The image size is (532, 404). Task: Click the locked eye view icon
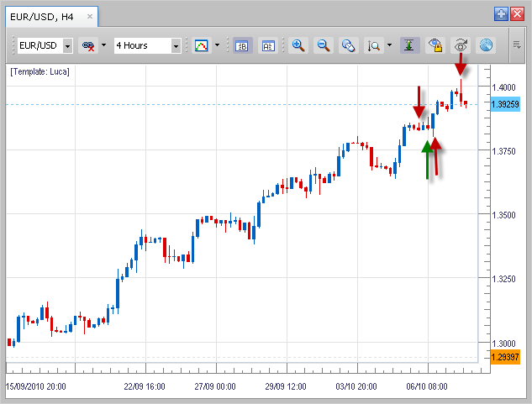coord(435,45)
